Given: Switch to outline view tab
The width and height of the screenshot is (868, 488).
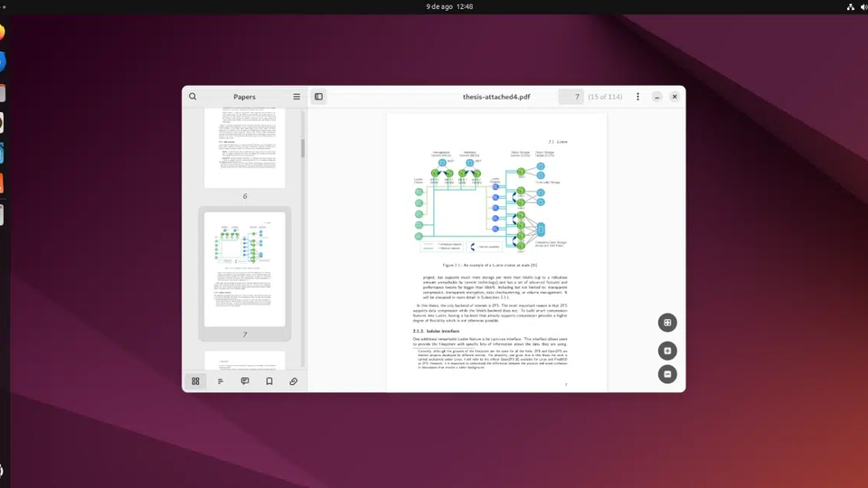Looking at the screenshot, I should (x=221, y=381).
